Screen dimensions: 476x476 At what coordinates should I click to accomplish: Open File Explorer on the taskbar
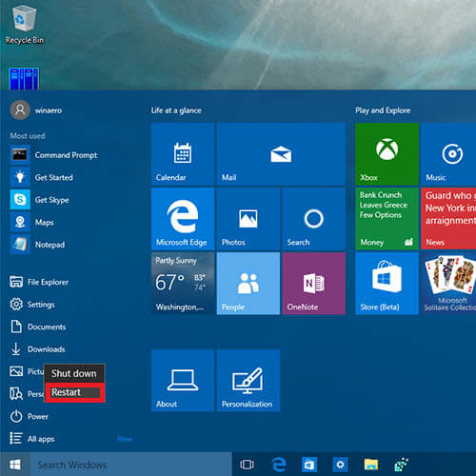371,465
